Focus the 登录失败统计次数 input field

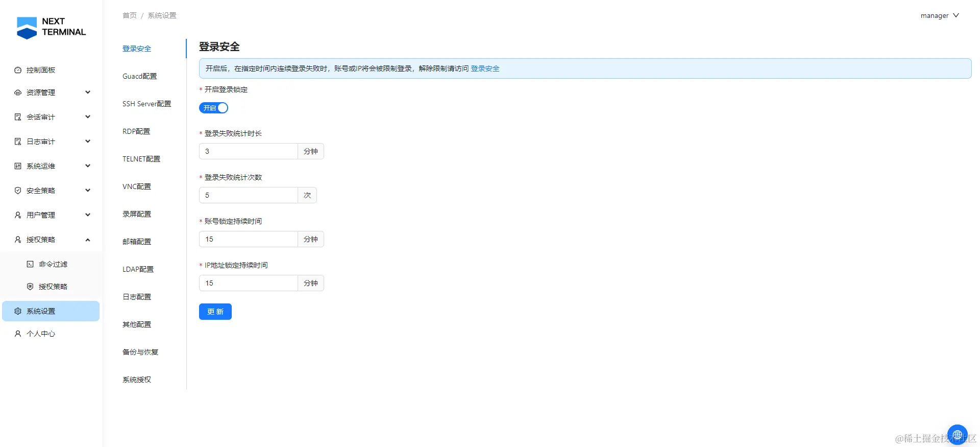tap(249, 195)
